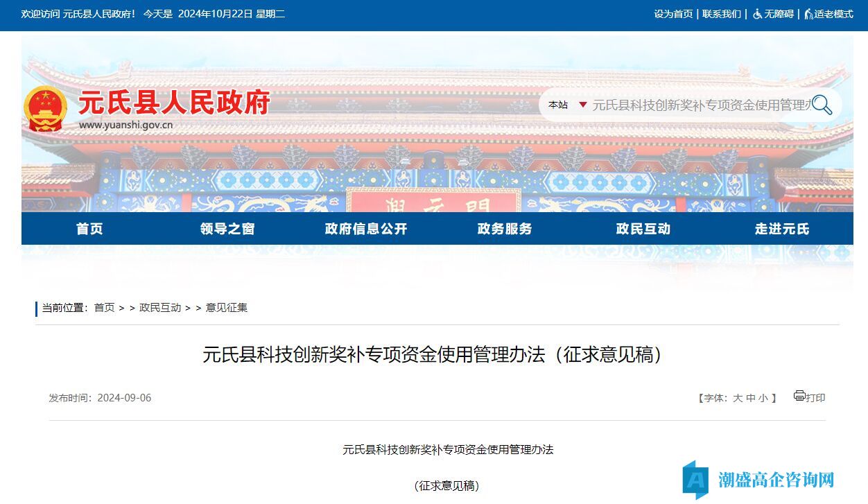Select 政府信息公开 in the navigation bar
Image resolution: width=868 pixels, height=504 pixels.
(x=366, y=229)
